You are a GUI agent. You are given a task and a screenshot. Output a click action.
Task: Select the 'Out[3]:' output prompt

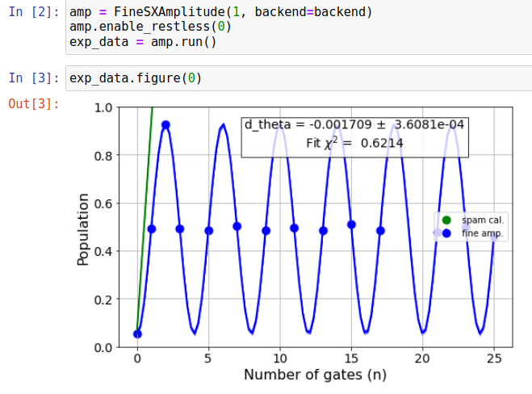(34, 103)
